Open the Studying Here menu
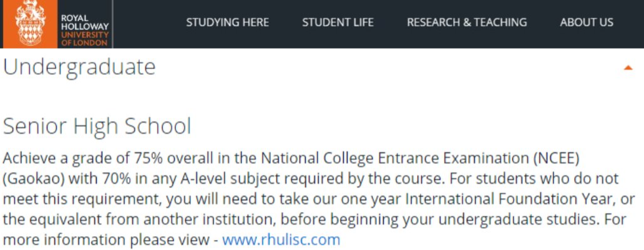 tap(228, 22)
